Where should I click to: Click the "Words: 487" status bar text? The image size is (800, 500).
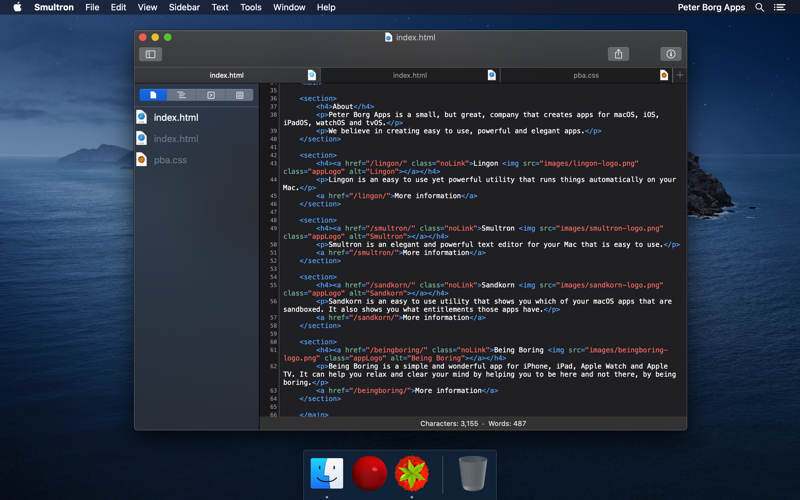point(507,423)
